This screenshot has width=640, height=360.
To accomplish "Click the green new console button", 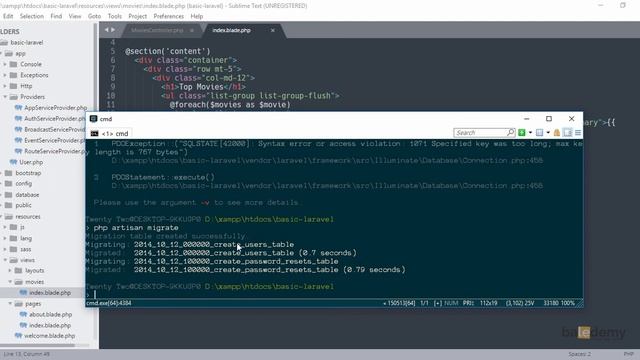I will coord(522,133).
